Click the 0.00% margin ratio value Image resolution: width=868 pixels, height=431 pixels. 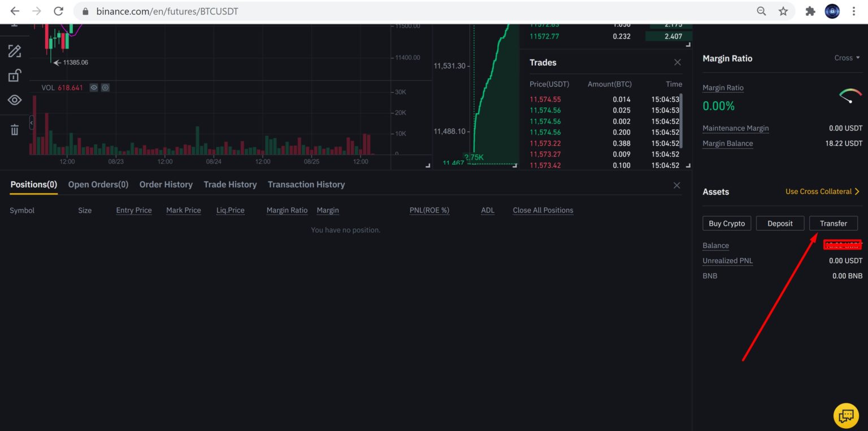point(719,106)
